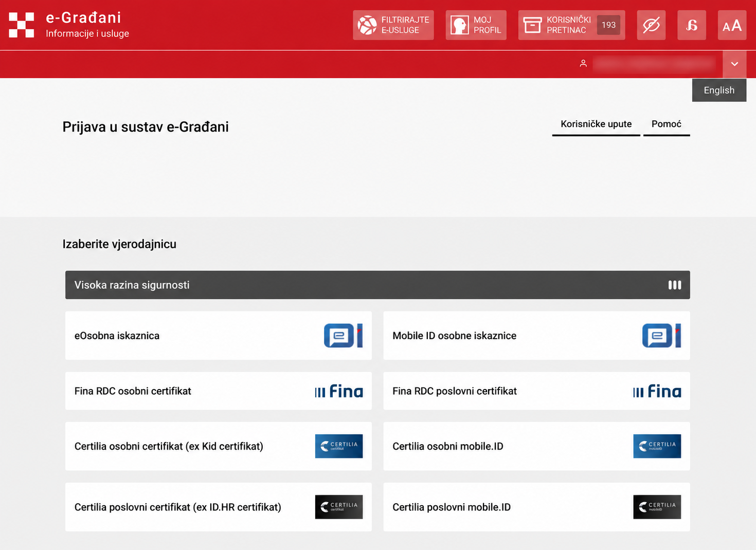Click Fina logo in poslovni certifikat row
756x550 pixels.
(x=657, y=391)
